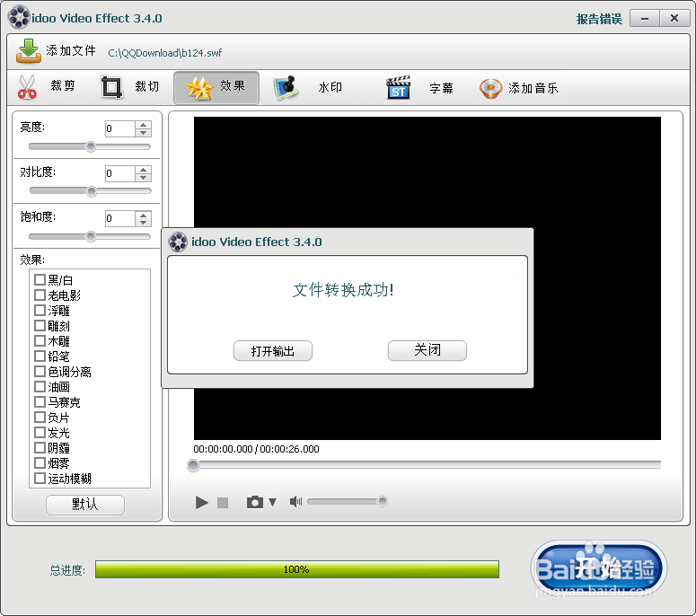Viewport: 696px width, 616px height.
Task: Enable the 烟雾 checkbox
Action: tap(40, 462)
